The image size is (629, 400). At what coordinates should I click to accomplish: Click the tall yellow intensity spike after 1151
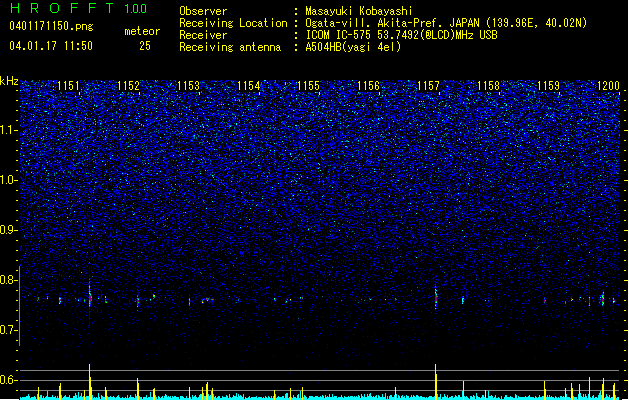tap(90, 381)
